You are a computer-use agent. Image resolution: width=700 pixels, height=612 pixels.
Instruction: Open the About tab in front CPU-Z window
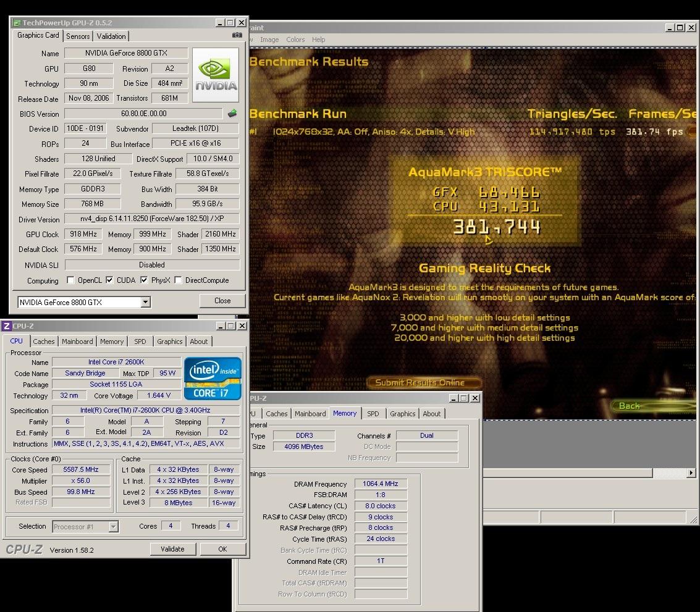coord(199,342)
